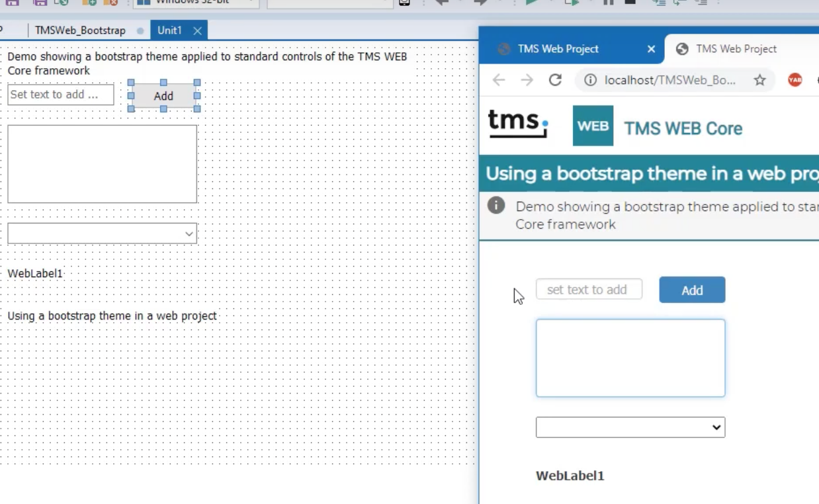Viewport: 819px width, 504px height.
Task: Open the red YAB extension icon
Action: 795,80
